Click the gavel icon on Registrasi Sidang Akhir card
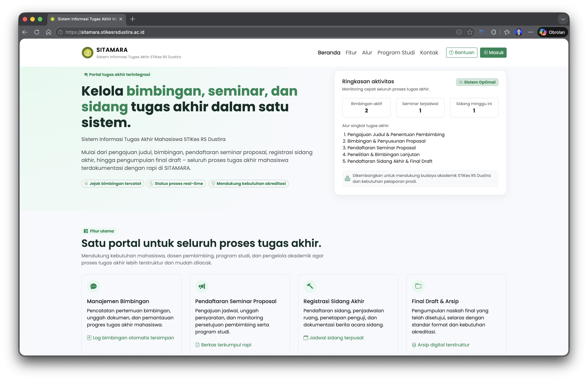The image size is (588, 381). point(310,286)
